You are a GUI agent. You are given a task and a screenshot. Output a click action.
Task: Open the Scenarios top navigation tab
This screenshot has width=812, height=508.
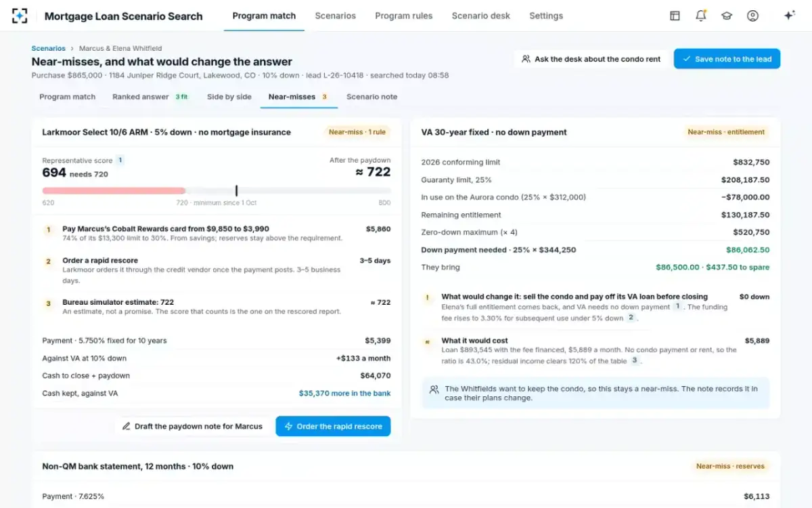335,16
